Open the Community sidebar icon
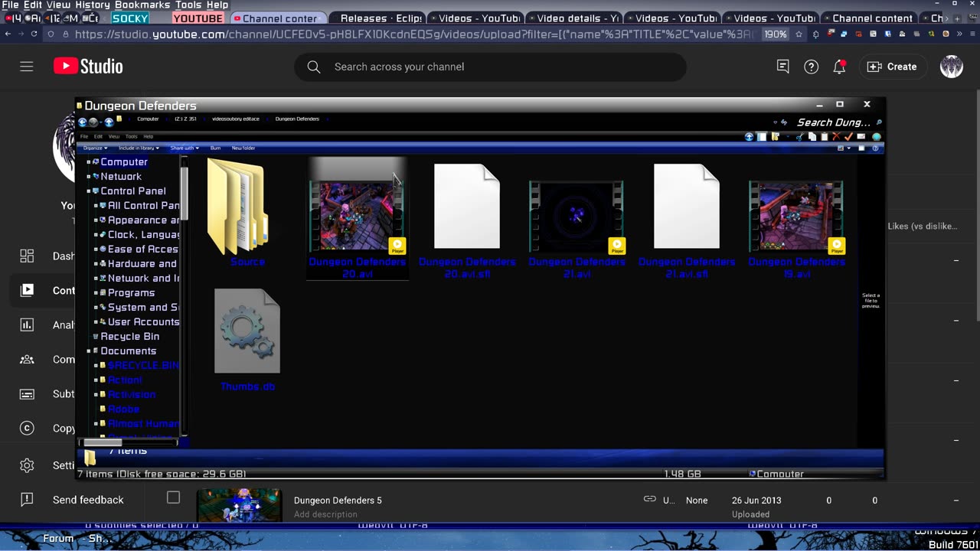The height and width of the screenshot is (551, 980). (27, 359)
